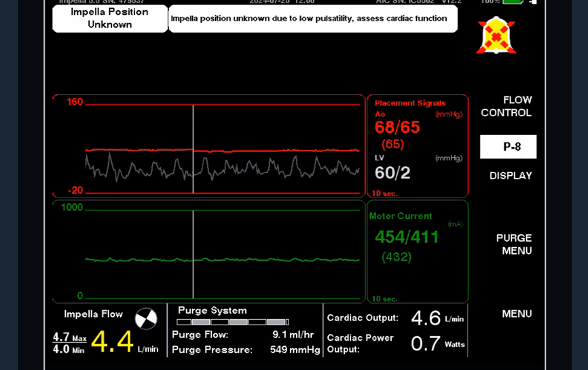The image size is (588, 370).
Task: Open the MENU soft key
Action: pyautogui.click(x=517, y=314)
